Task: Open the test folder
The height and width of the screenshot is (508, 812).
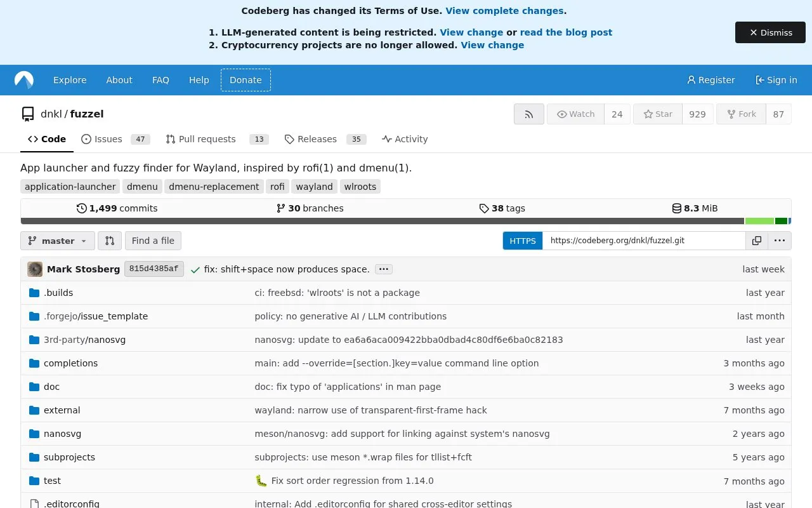Action: tap(52, 481)
